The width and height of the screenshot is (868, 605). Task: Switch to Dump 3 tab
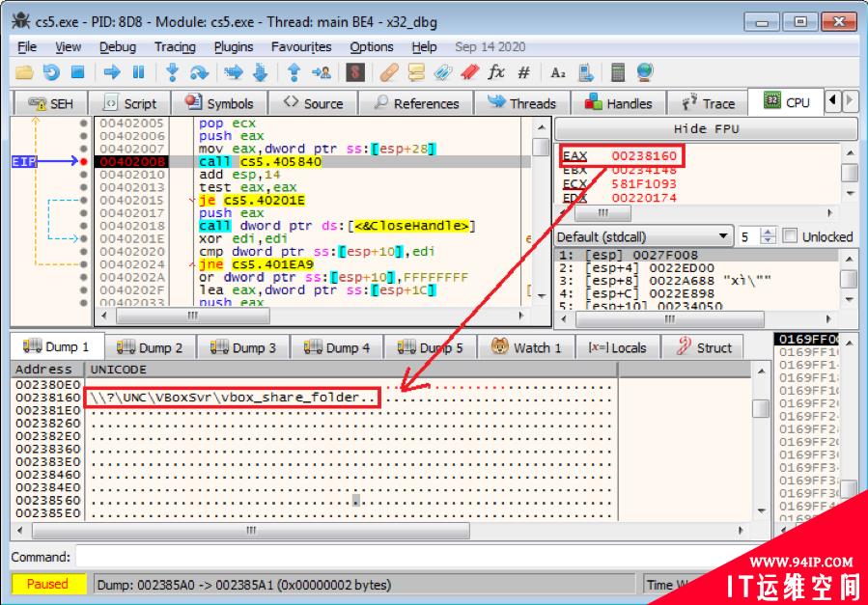242,347
